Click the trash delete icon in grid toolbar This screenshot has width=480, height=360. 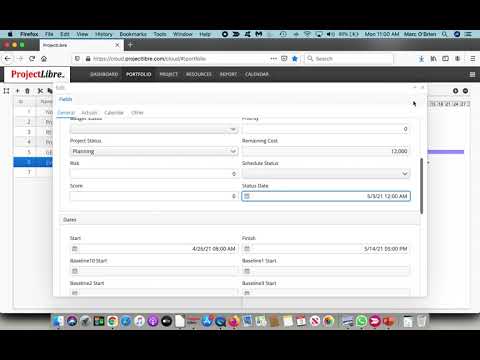coord(27,91)
